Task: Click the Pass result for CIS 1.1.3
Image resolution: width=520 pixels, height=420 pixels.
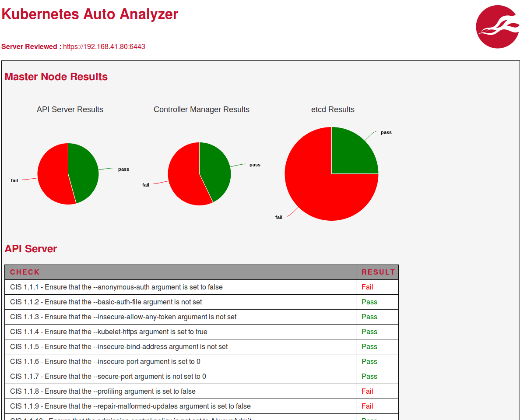Action: pos(369,317)
